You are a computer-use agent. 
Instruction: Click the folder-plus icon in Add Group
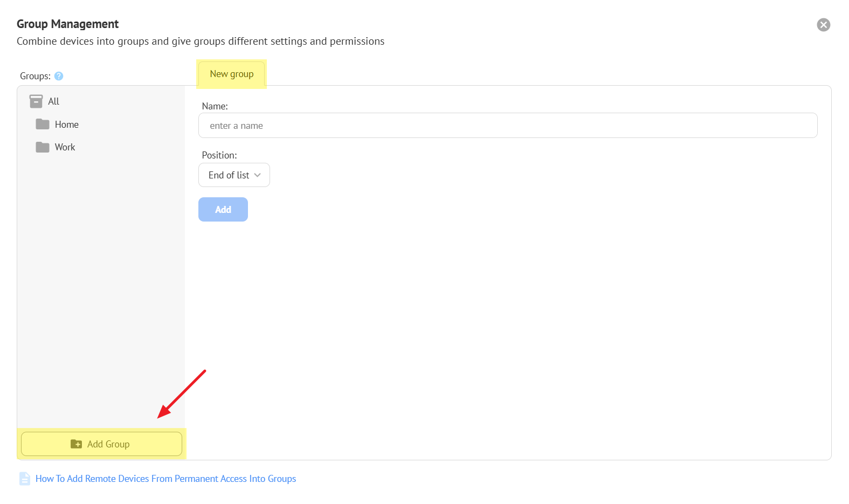click(77, 444)
